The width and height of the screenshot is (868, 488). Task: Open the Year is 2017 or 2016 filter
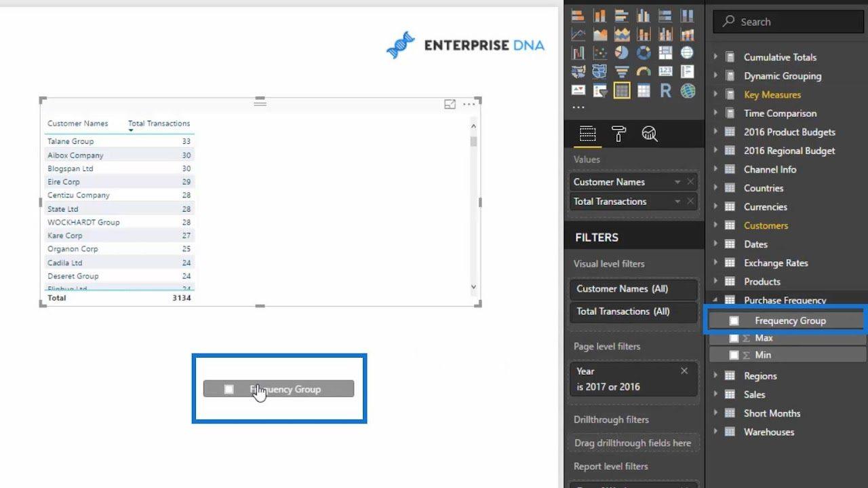point(633,379)
